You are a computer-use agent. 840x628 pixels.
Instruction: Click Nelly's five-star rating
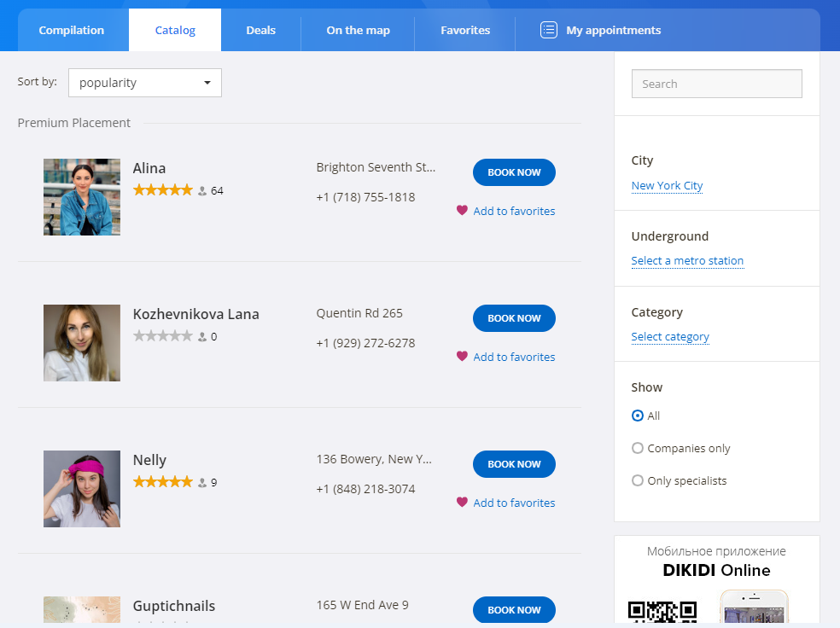[x=162, y=482]
